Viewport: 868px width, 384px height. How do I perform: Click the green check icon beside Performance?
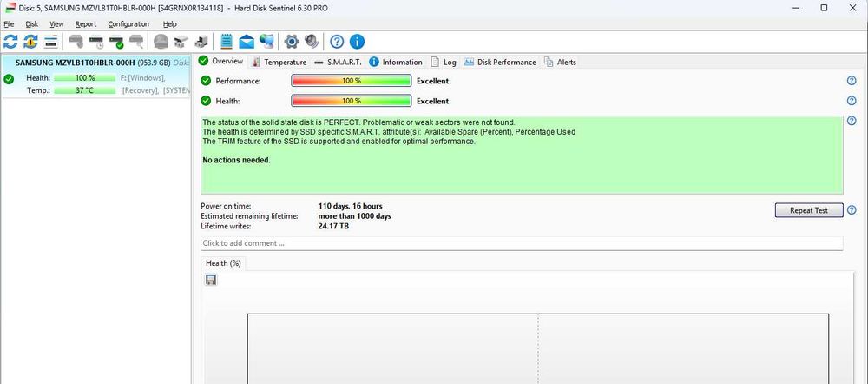tap(206, 81)
